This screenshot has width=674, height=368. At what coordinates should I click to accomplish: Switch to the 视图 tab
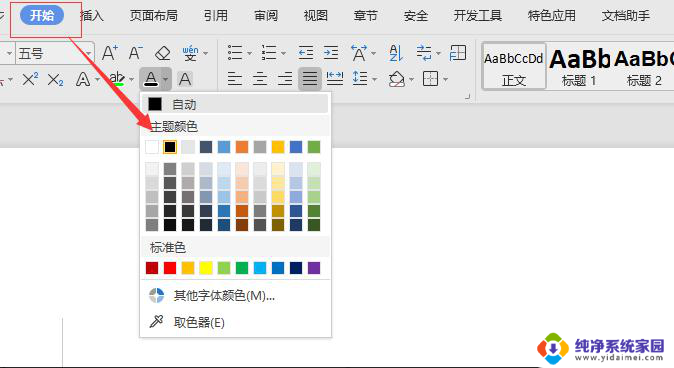coord(316,16)
